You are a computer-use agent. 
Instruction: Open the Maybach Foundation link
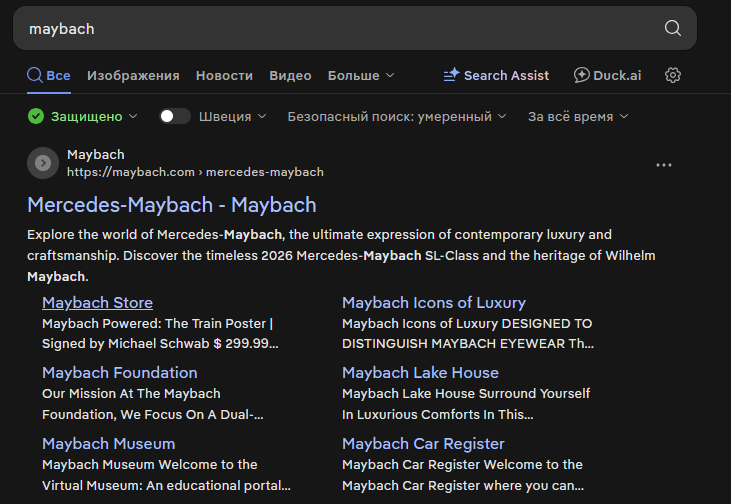(x=120, y=373)
